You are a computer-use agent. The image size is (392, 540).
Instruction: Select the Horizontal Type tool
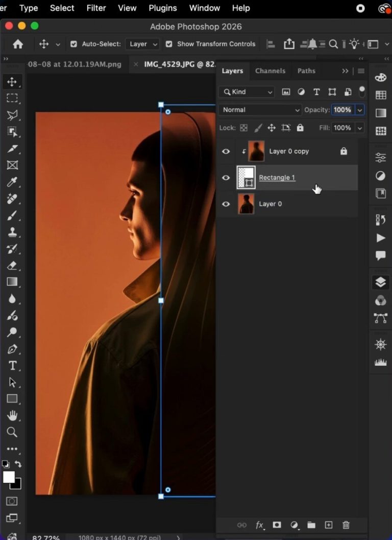[12, 365]
